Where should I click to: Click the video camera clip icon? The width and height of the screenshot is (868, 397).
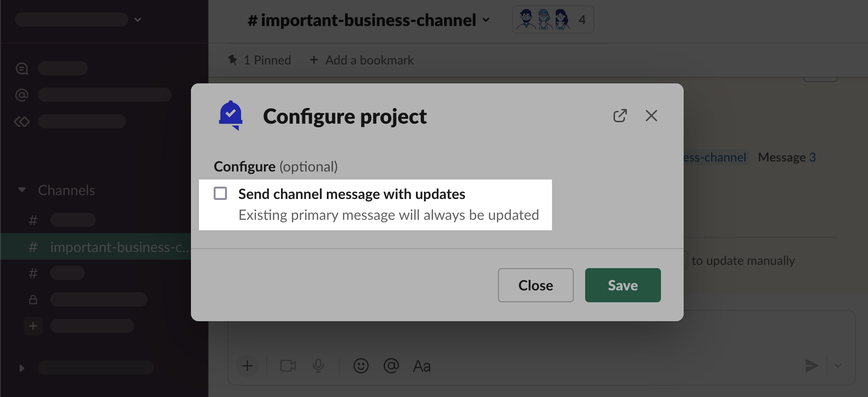coord(288,366)
